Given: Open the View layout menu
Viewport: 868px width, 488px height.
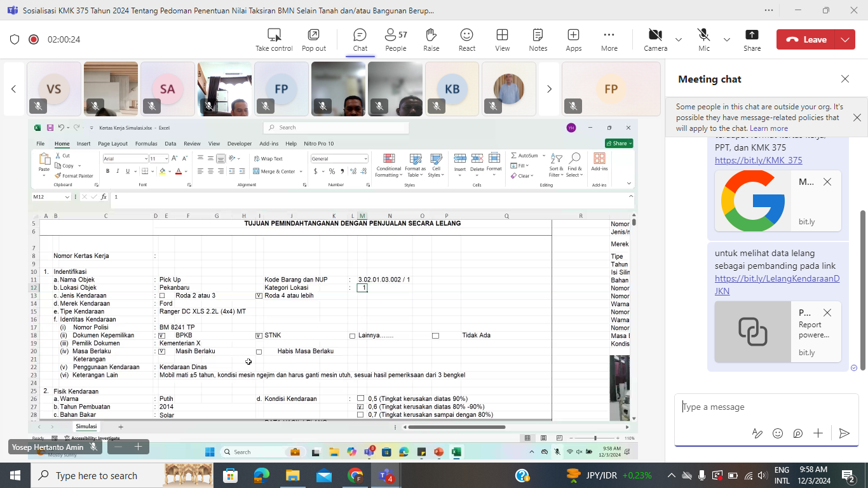Looking at the screenshot, I should coord(502,39).
